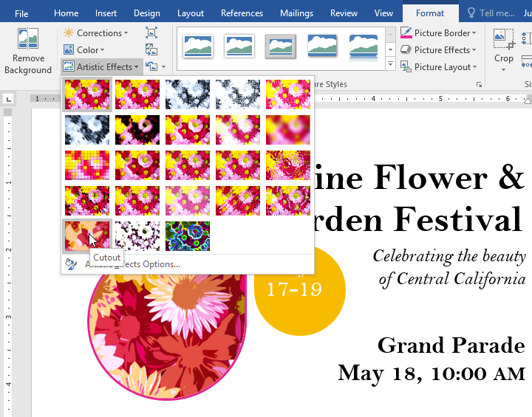Image resolution: width=532 pixels, height=417 pixels.
Task: Open the Picture Layout dropdown
Action: (439, 66)
